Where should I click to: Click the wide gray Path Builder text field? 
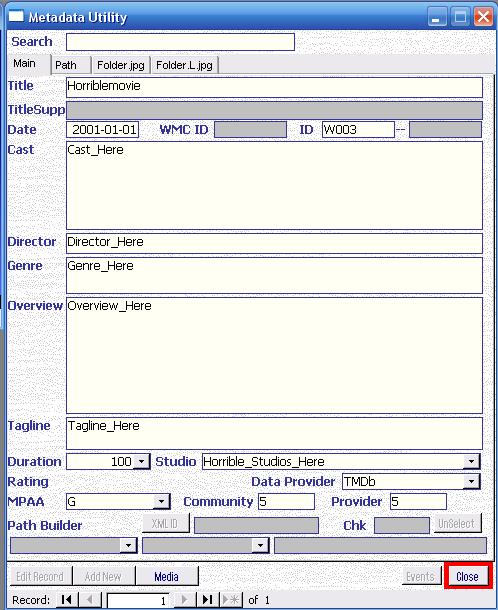tap(380, 545)
